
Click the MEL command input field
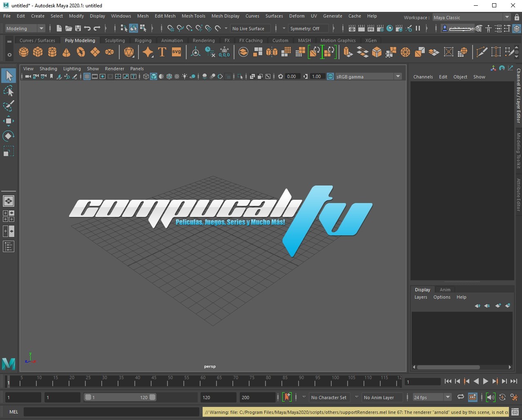[112, 412]
